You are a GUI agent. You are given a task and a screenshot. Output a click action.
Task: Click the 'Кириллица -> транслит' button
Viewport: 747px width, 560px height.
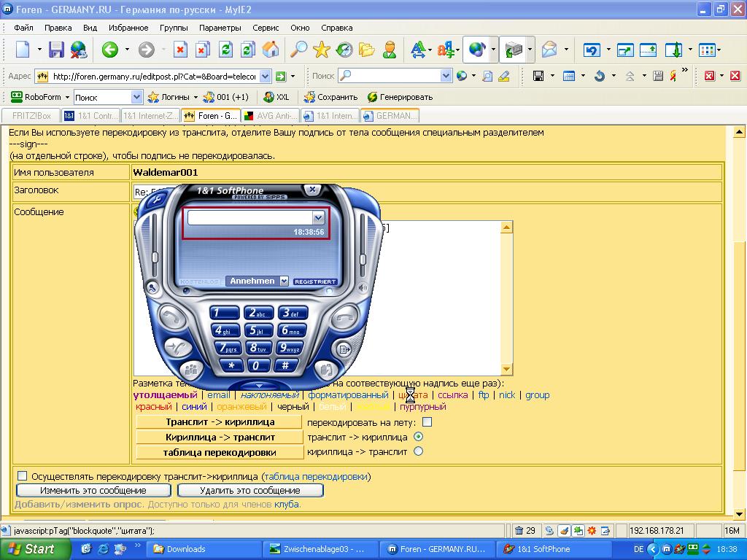coord(220,437)
